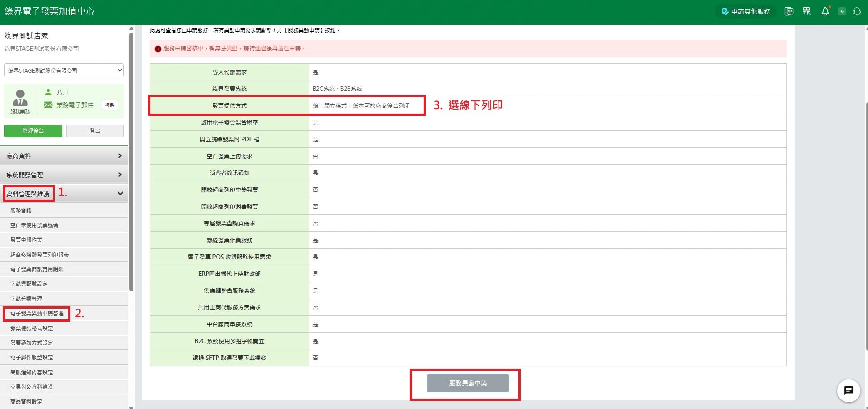The image size is (868, 409).
Task: Click the red warning icon in the alert banner
Action: pyautogui.click(x=158, y=49)
